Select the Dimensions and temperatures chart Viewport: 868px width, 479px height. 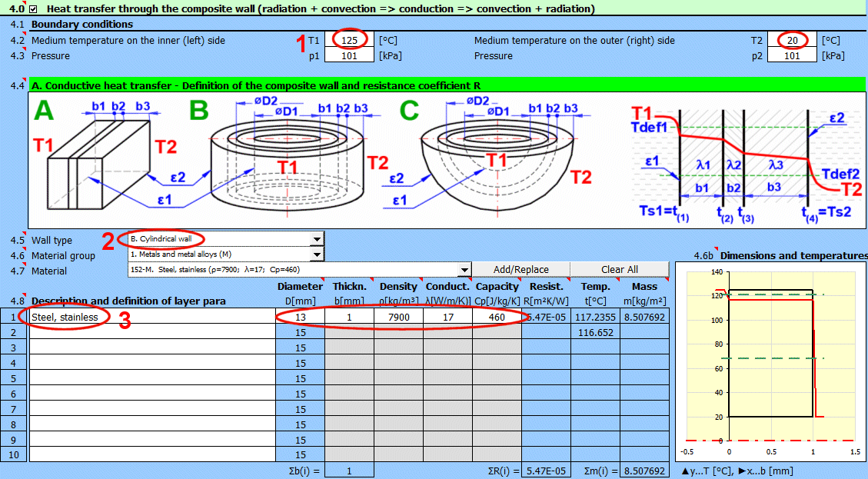pyautogui.click(x=769, y=361)
